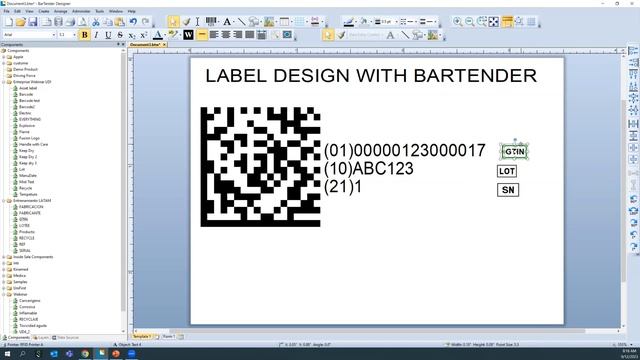This screenshot has height=360, width=640.
Task: Select the I-beam text edit tool
Action: pyautogui.click(x=198, y=22)
